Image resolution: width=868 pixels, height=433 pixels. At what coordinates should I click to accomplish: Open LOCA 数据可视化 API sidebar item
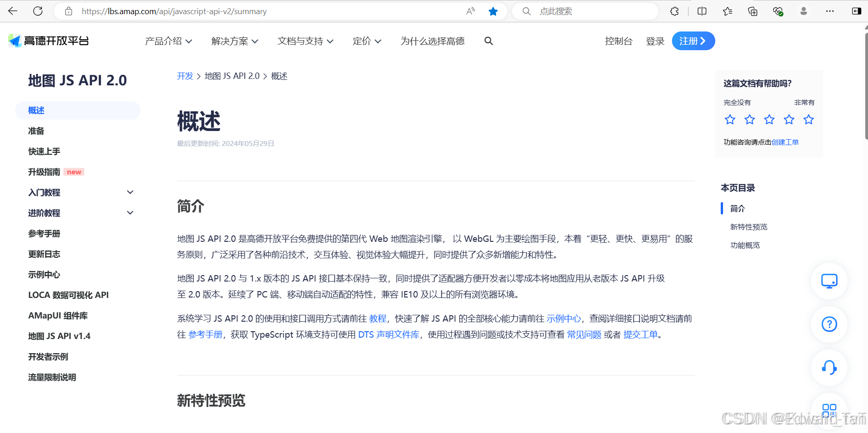(68, 295)
